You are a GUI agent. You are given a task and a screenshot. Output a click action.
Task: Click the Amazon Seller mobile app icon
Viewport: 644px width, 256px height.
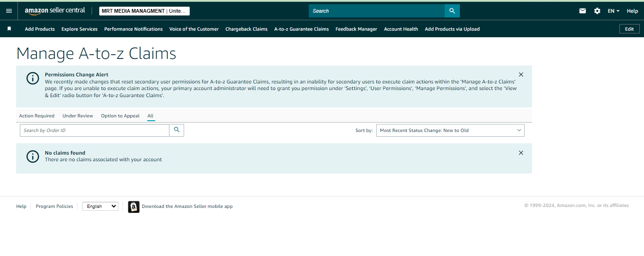pyautogui.click(x=134, y=206)
